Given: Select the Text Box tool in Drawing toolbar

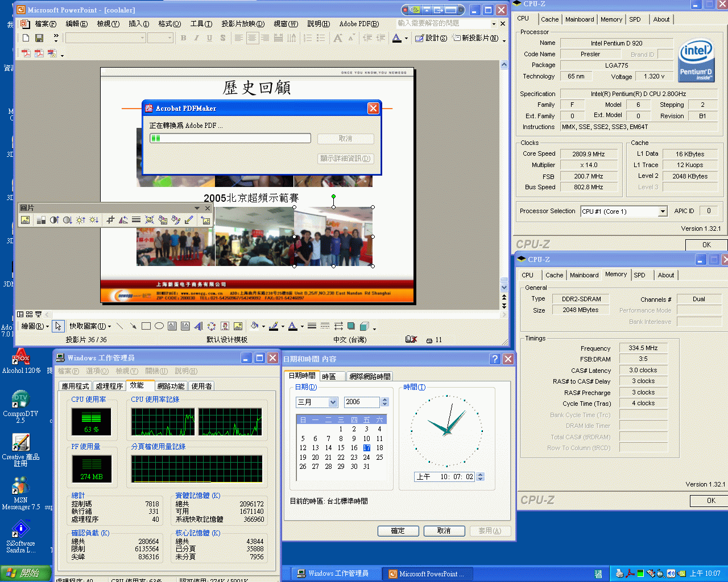Looking at the screenshot, I should pyautogui.click(x=172, y=326).
